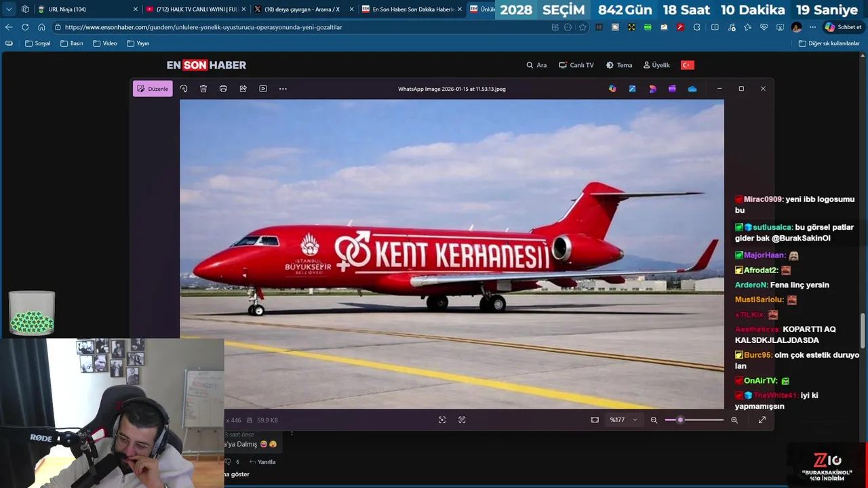Click the visual search scan icon below the image
The width and height of the screenshot is (868, 488).
[x=442, y=420]
